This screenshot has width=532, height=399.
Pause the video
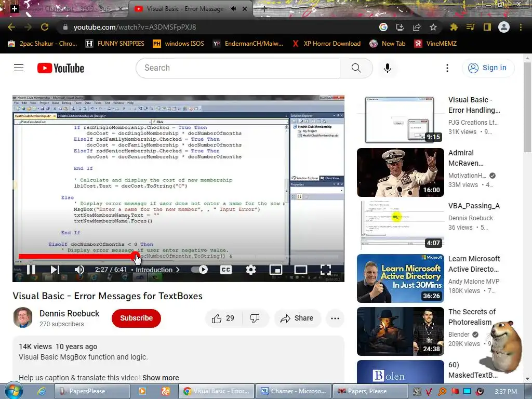click(31, 270)
